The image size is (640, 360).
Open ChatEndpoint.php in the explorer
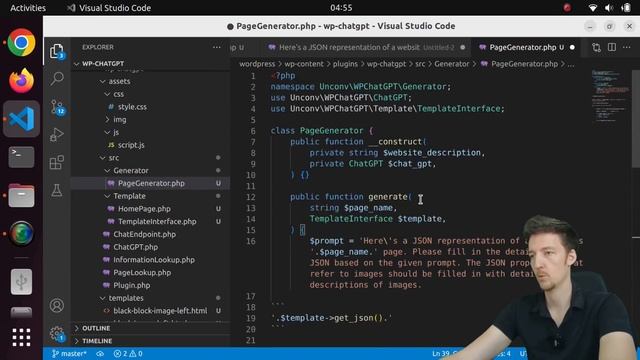point(151,234)
